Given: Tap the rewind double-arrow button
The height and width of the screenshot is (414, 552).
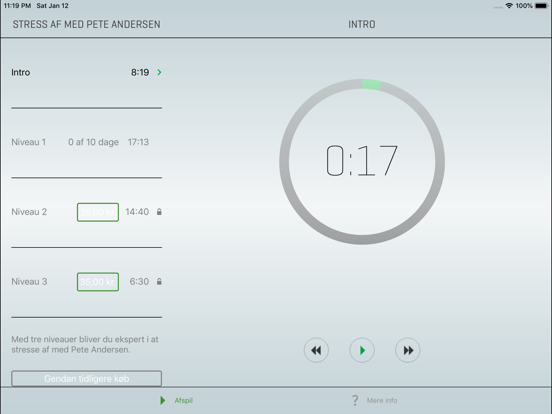Looking at the screenshot, I should click(316, 350).
